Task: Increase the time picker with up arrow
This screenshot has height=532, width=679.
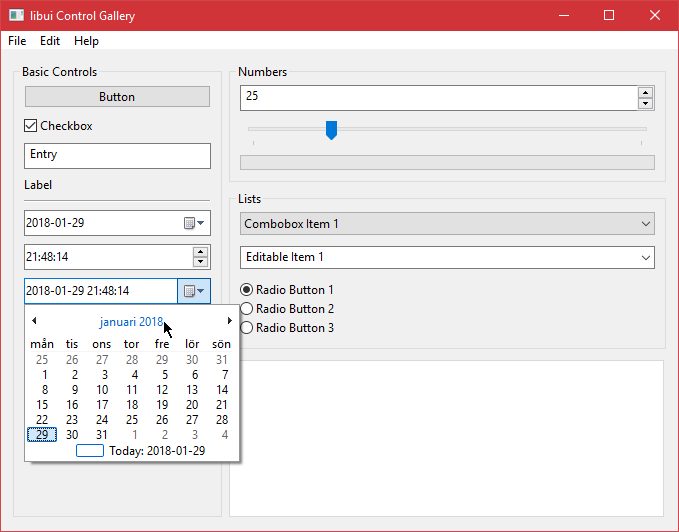Action: (201, 252)
